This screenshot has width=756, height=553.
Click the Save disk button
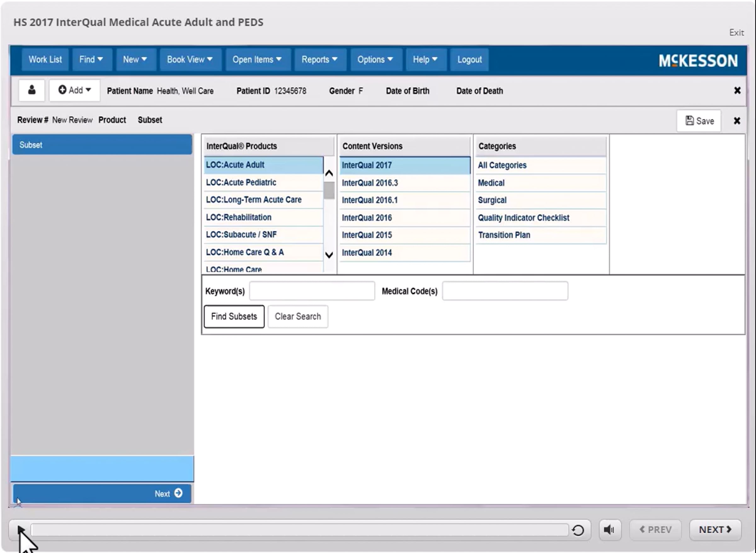coord(699,120)
